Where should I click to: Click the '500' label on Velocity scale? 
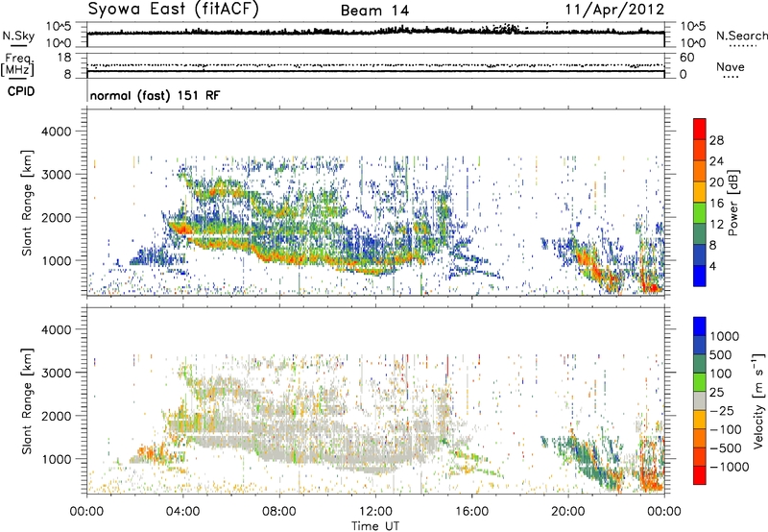(x=721, y=355)
